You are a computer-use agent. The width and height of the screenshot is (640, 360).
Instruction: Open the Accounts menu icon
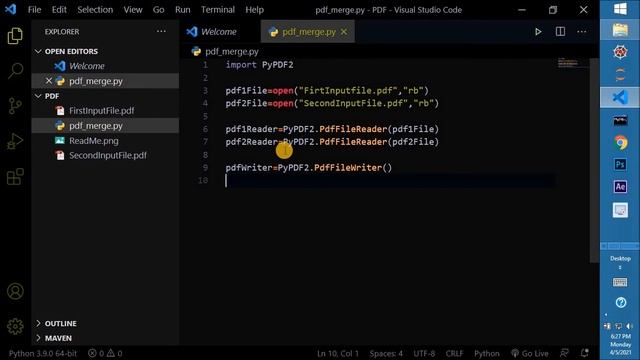click(x=15, y=291)
